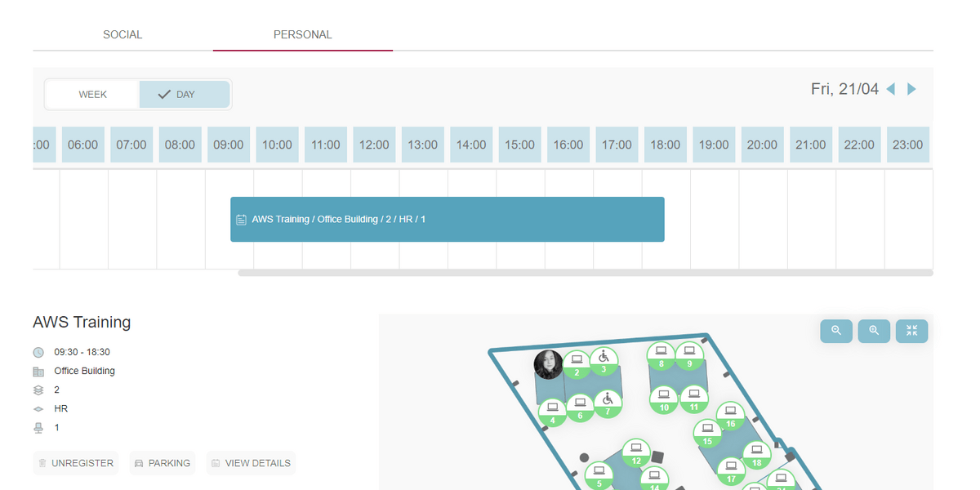Open View Details for AWS Training

pos(251,463)
